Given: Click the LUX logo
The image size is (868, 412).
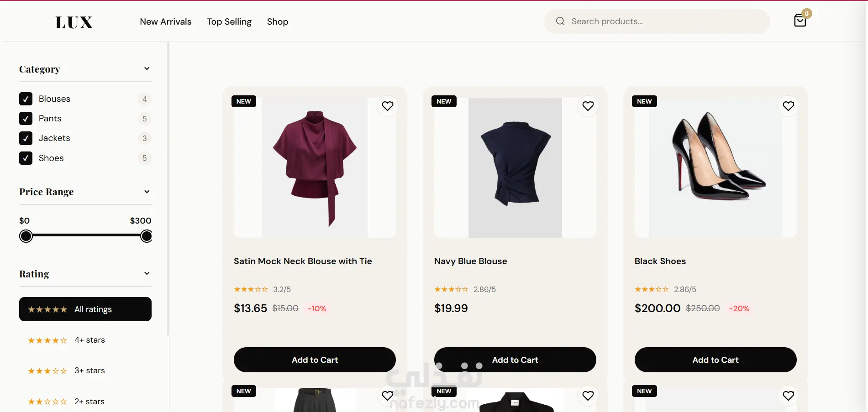Looking at the screenshot, I should coord(74,22).
